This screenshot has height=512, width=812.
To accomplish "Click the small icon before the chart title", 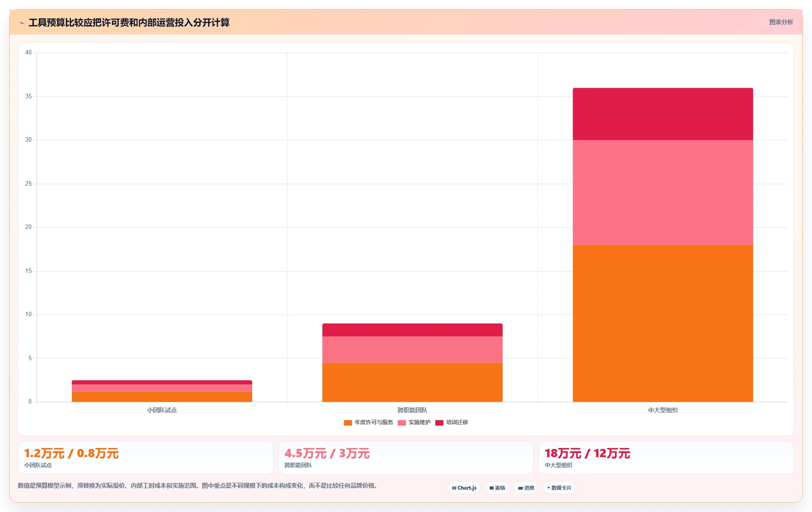I will click(x=21, y=23).
